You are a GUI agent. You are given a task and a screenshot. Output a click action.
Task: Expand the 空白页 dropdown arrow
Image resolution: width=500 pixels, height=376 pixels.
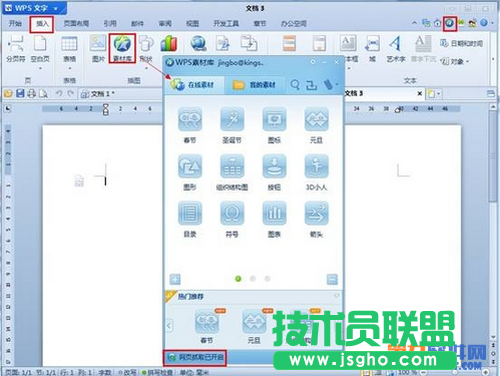(x=40, y=68)
